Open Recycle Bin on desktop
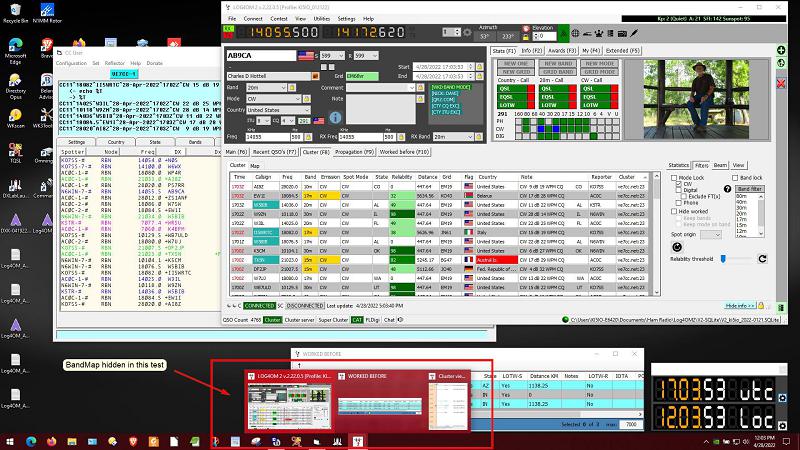 point(15,14)
